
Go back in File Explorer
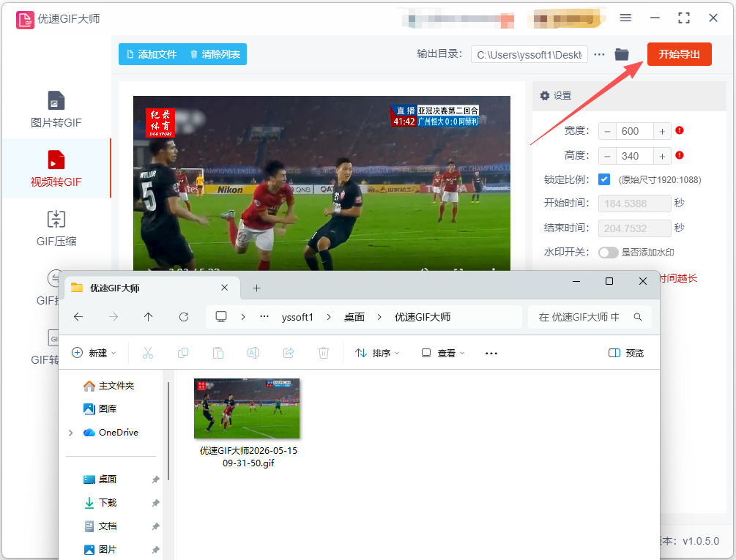click(78, 317)
